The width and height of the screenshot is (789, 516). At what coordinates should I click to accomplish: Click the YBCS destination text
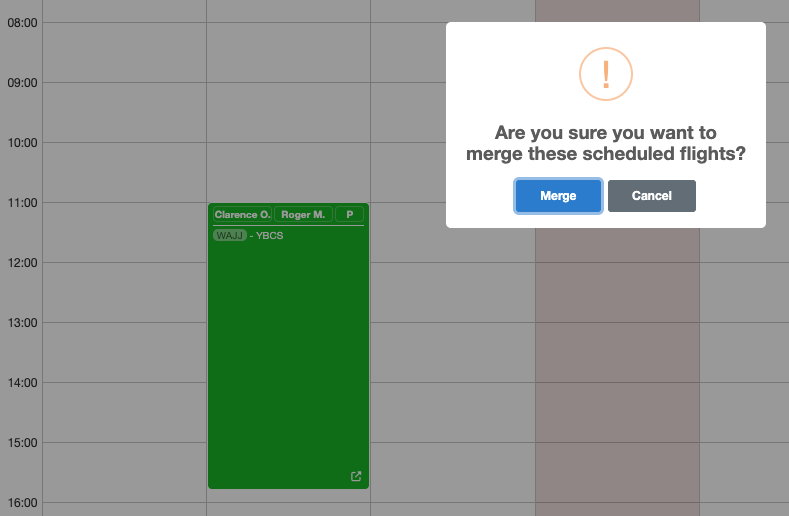[x=270, y=236]
